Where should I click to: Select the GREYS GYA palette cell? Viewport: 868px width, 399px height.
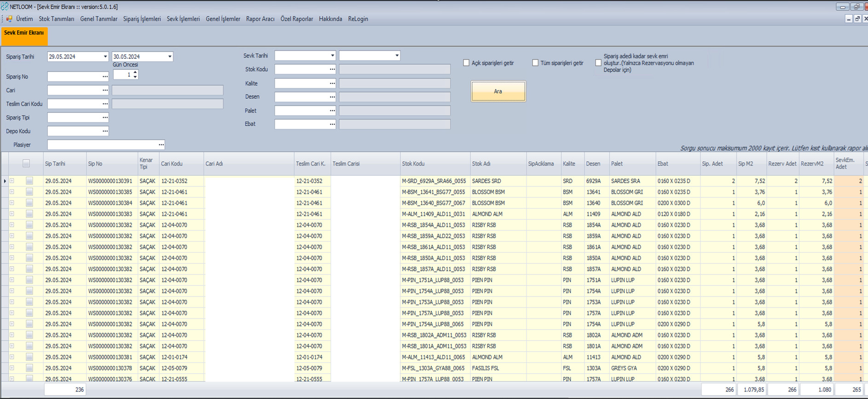(x=632, y=368)
